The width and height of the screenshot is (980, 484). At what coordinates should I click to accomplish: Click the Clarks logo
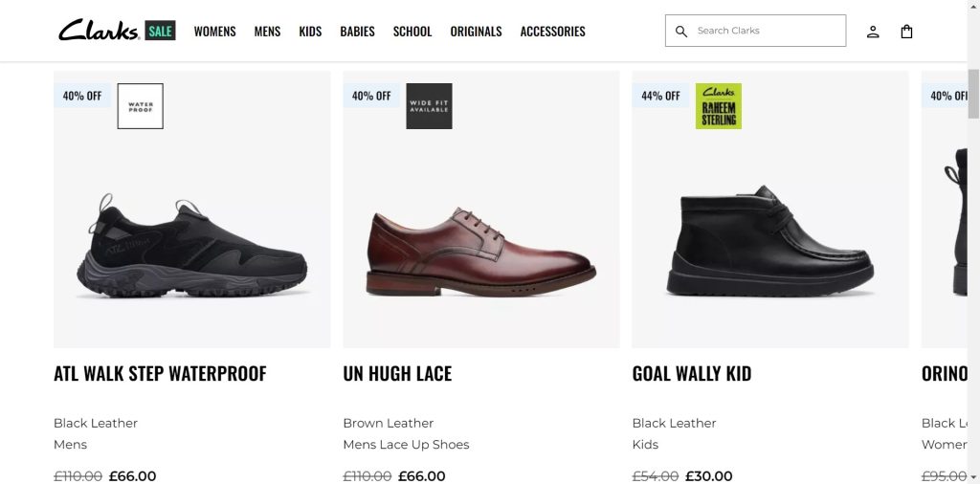[x=99, y=31]
